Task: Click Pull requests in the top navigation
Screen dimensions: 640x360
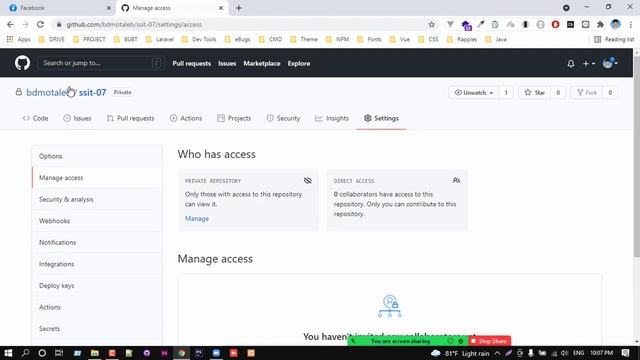Action: (x=191, y=64)
